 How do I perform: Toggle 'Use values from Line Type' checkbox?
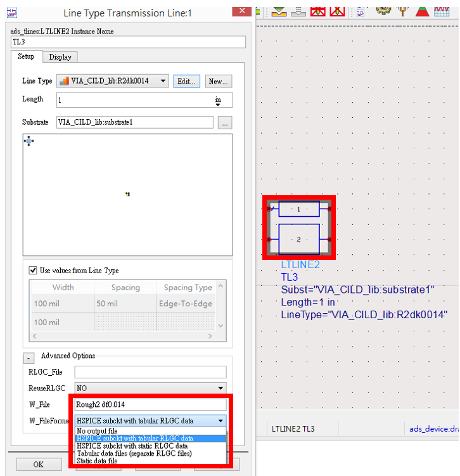tap(33, 270)
